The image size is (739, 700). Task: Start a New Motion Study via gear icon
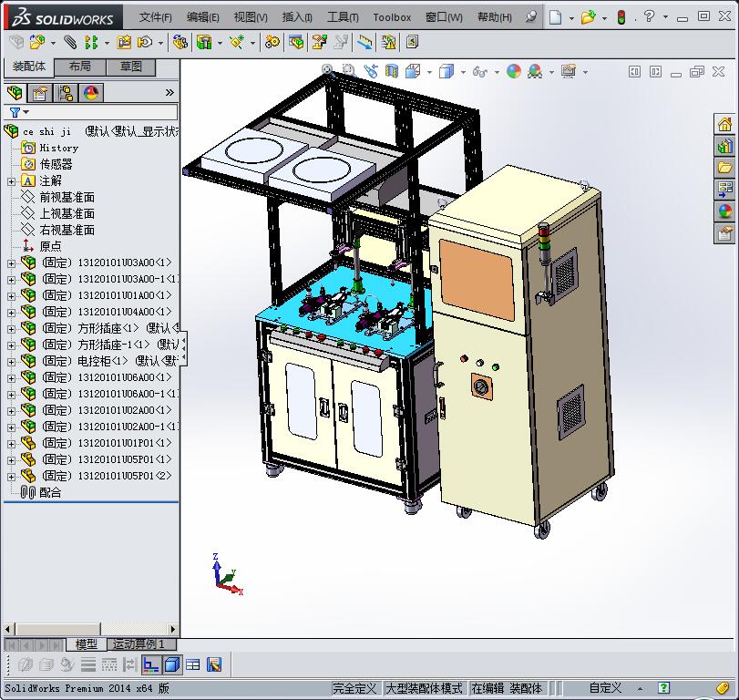pyautogui.click(x=272, y=43)
